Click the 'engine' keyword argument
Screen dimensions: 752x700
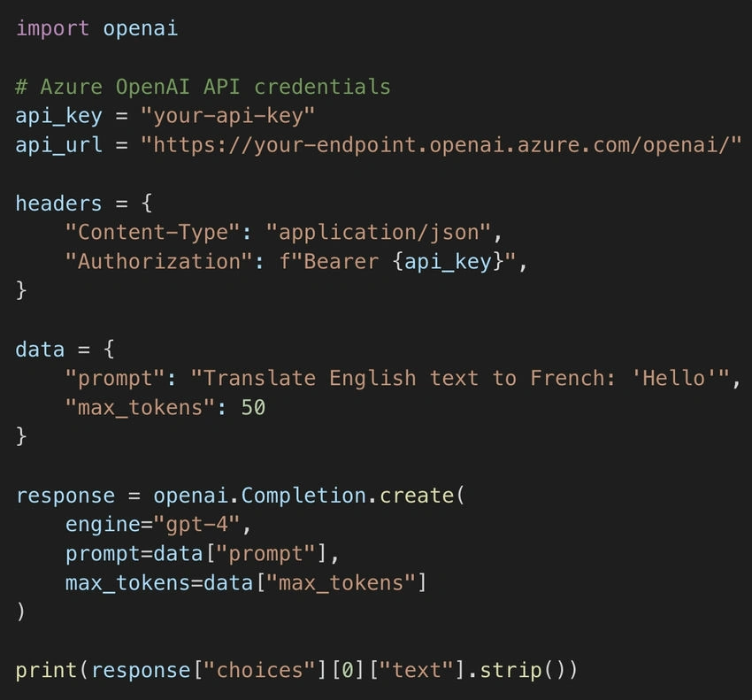[103, 525]
